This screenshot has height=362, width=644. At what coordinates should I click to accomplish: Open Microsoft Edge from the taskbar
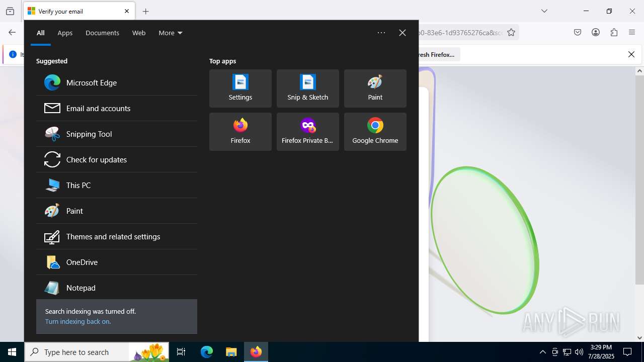pyautogui.click(x=207, y=352)
